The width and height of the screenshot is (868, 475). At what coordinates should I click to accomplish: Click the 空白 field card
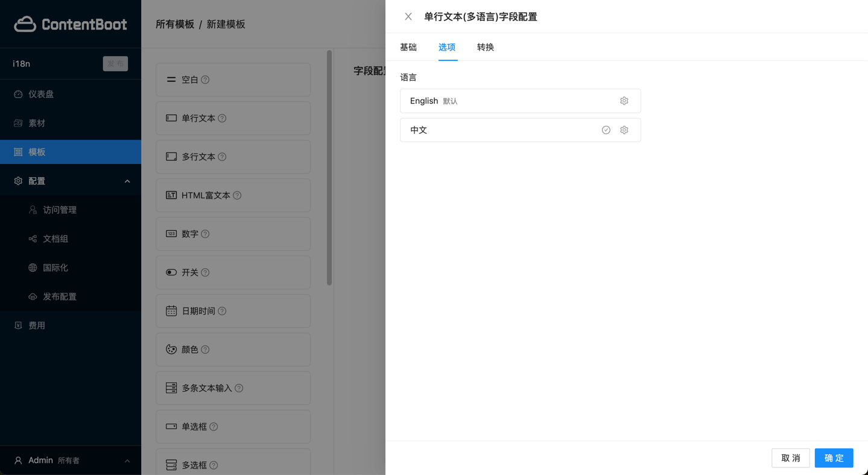coord(233,80)
